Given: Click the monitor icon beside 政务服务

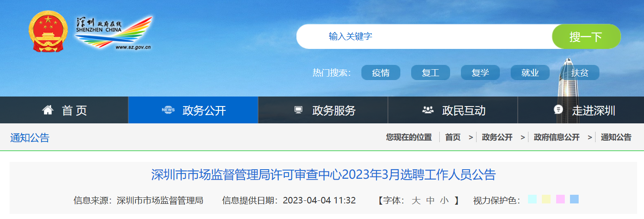Looking at the screenshot, I should (x=298, y=110).
